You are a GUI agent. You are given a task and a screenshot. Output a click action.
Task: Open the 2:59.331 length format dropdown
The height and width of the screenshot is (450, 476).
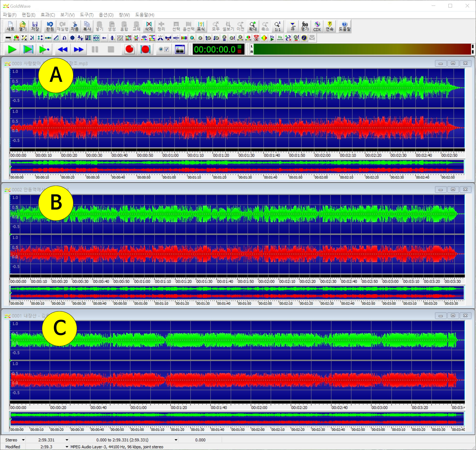67,440
